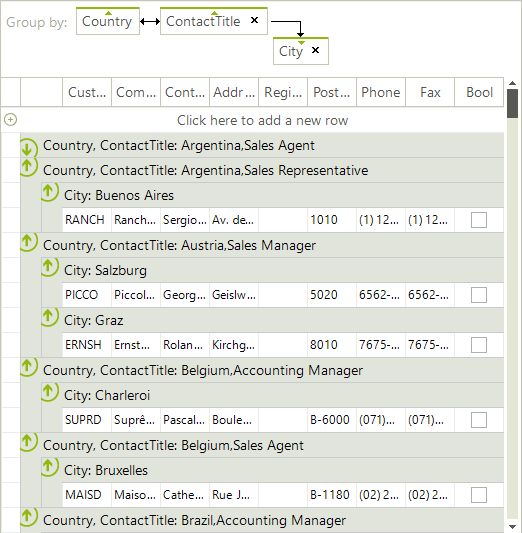
Task: Expand the Argentina, Sales Agent group
Action: tap(28, 147)
